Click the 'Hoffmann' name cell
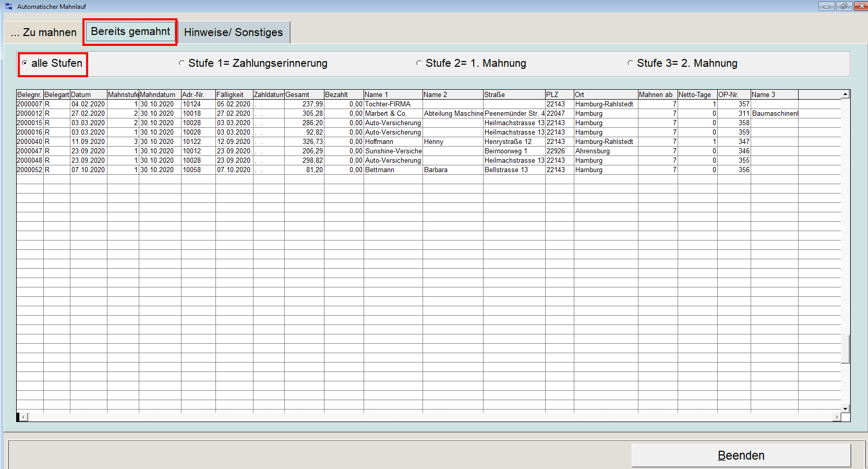 (393, 142)
